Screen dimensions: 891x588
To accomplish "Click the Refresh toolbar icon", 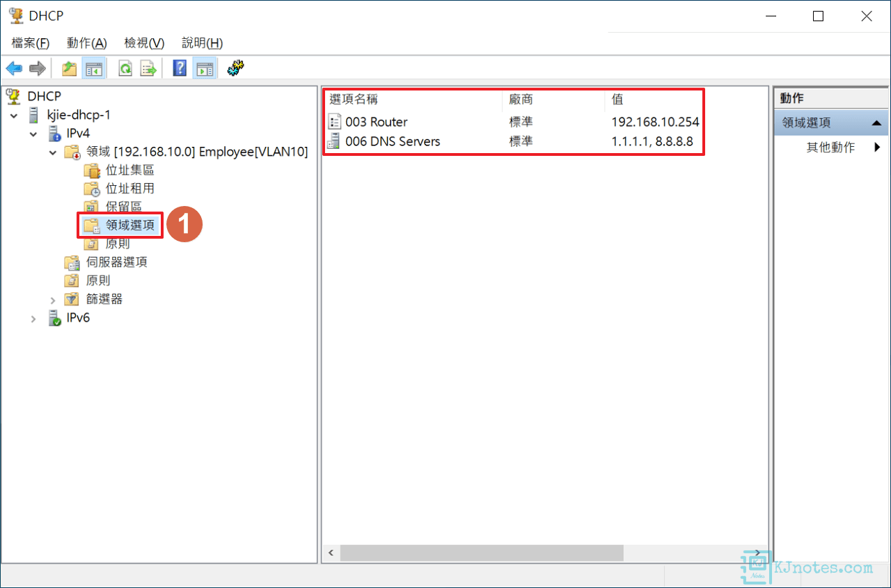I will pos(125,68).
